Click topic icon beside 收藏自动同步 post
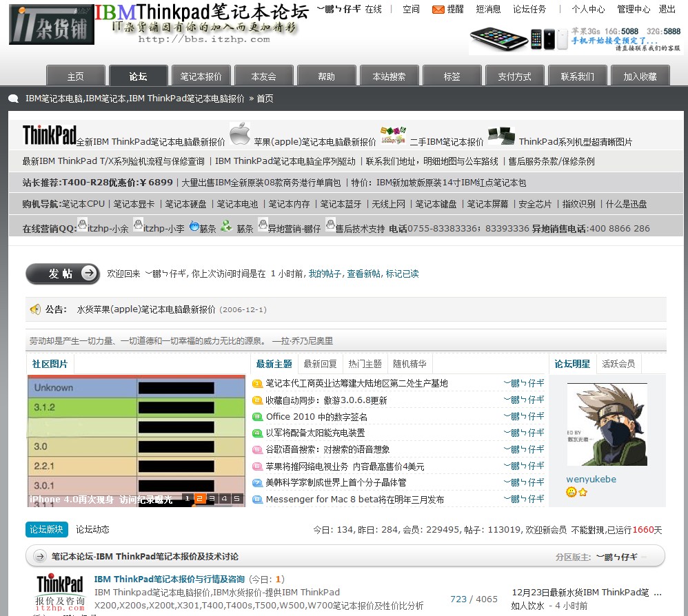The width and height of the screenshot is (688, 616). click(x=257, y=400)
